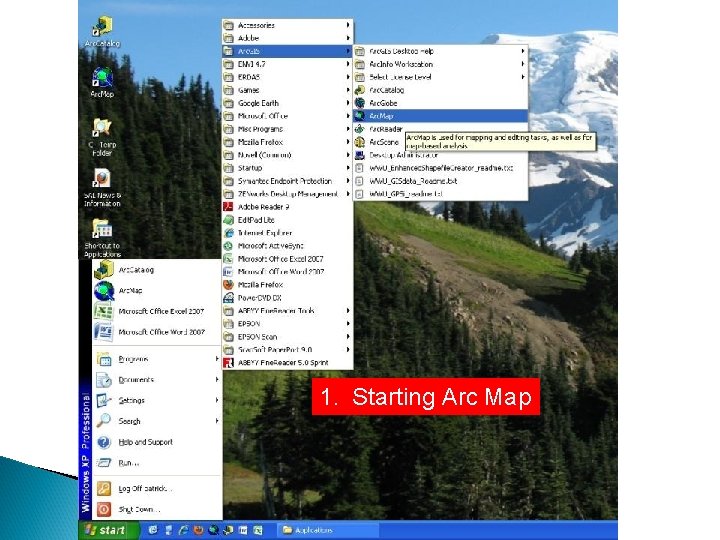Expand ArcGIS Desktop Help submenu arrow

pos(523,51)
